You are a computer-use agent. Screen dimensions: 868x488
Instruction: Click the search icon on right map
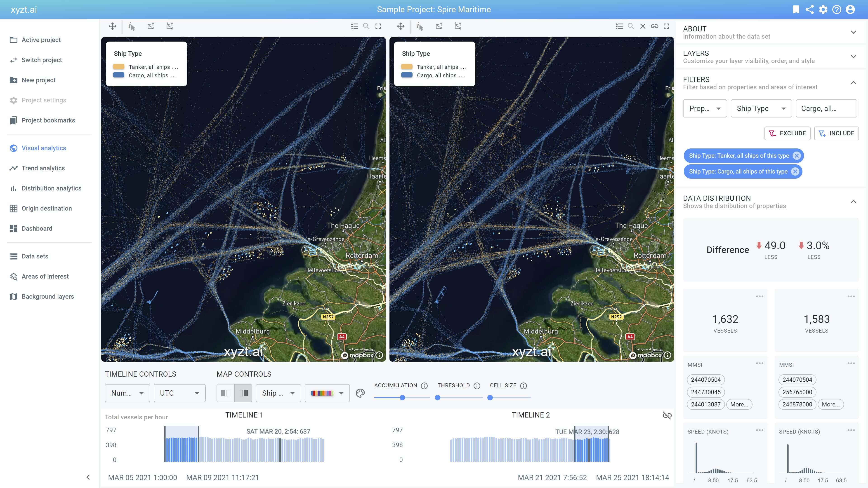pos(631,26)
